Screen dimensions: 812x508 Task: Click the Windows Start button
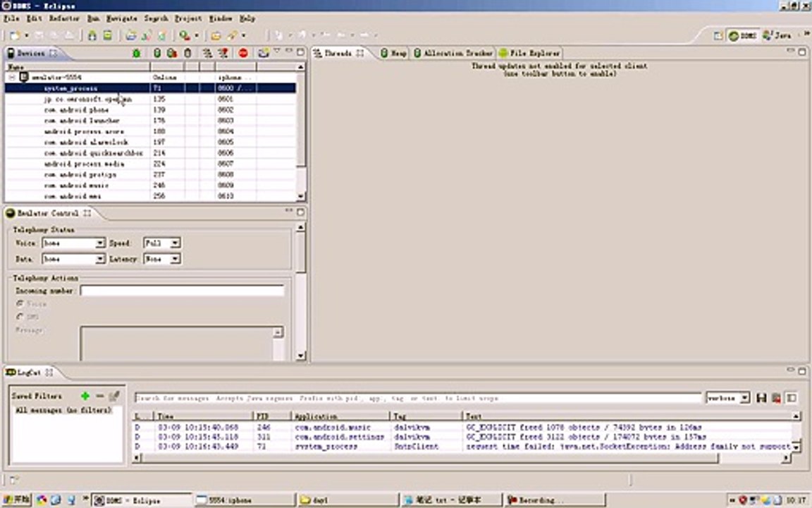(16, 500)
